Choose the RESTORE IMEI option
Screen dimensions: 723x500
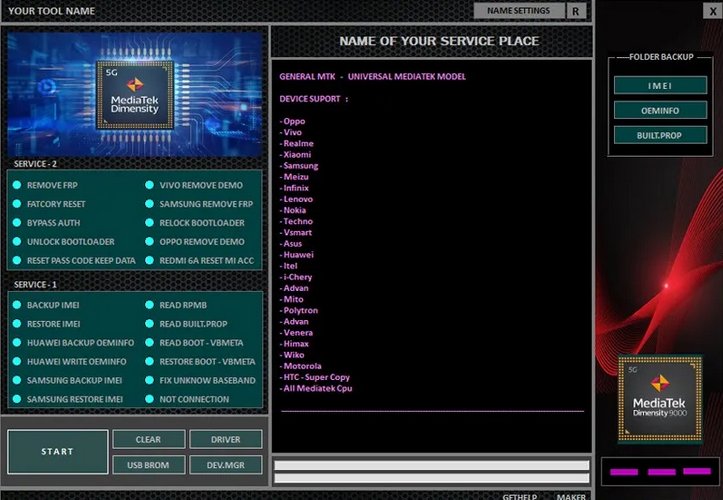tap(47, 324)
